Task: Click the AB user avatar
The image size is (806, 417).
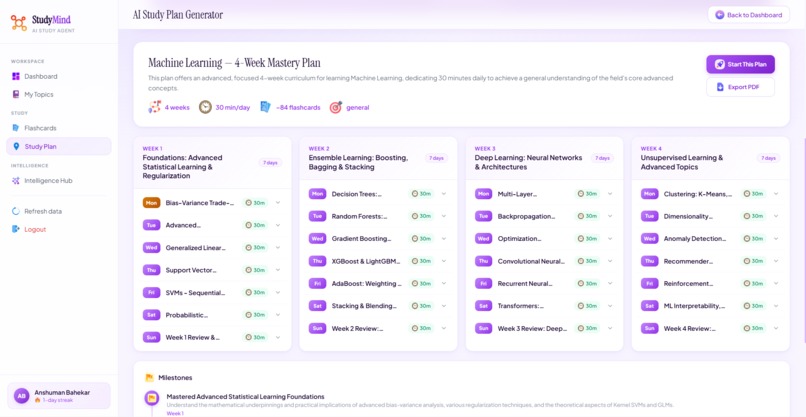Action: (21, 396)
